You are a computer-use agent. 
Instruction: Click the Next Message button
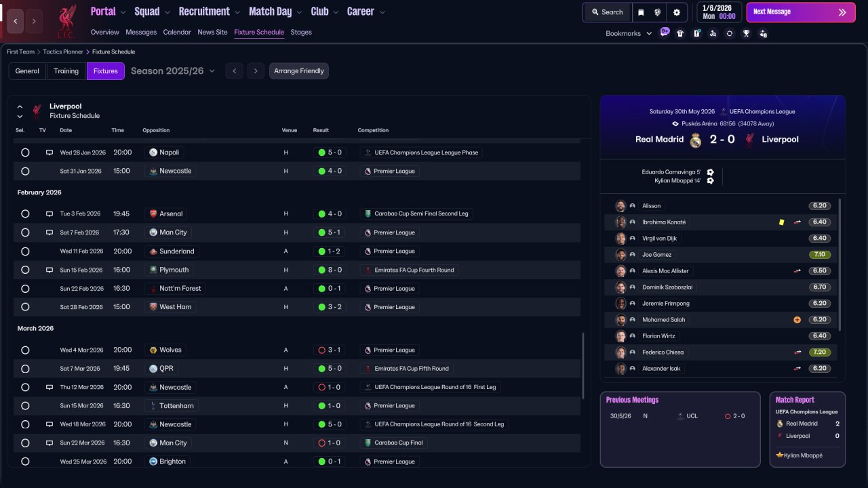(x=801, y=12)
